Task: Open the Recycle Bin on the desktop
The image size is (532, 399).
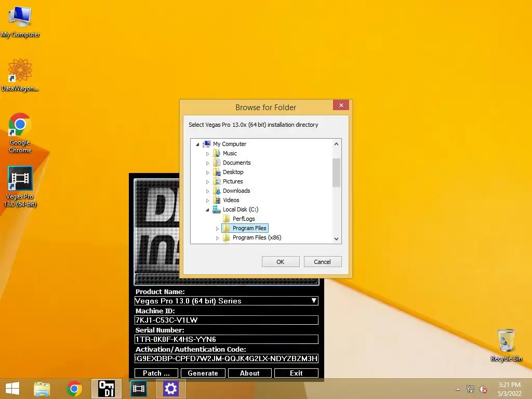Action: click(x=506, y=345)
